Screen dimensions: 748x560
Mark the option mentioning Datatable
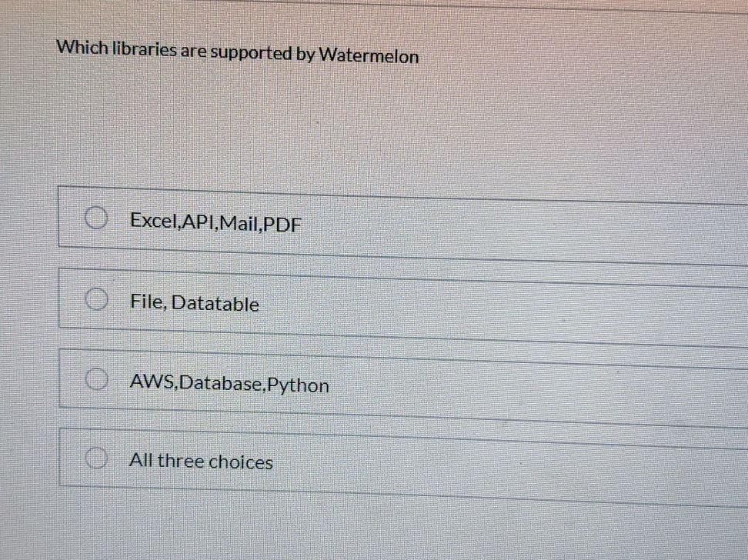tap(194, 303)
